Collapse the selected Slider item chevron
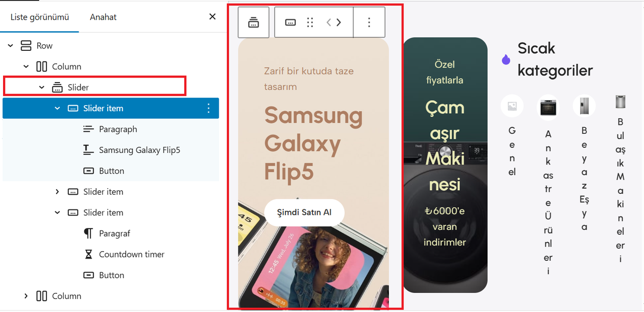 (57, 108)
